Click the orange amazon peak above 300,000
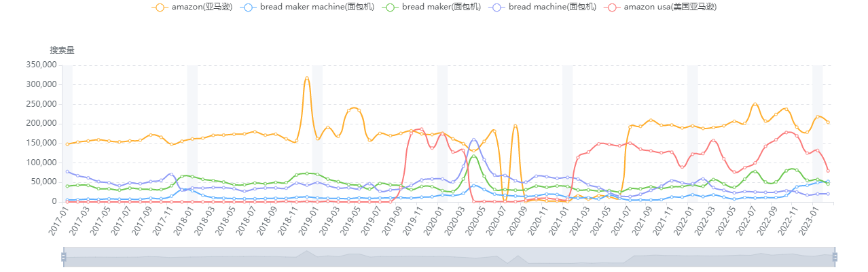 (307, 78)
